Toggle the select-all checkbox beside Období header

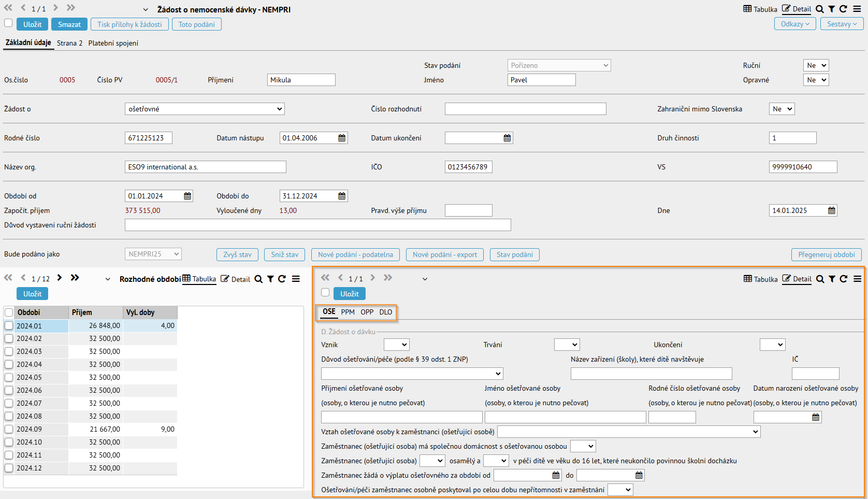[x=9, y=312]
